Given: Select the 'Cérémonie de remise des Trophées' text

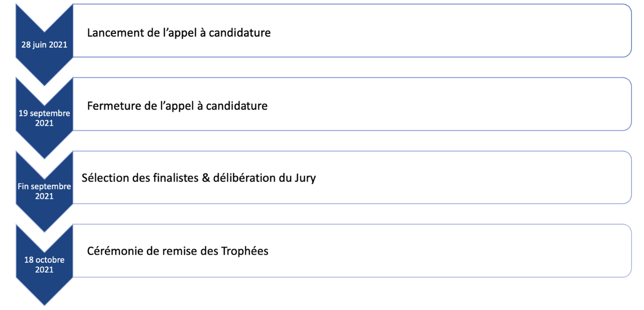Looking at the screenshot, I should tap(177, 251).
